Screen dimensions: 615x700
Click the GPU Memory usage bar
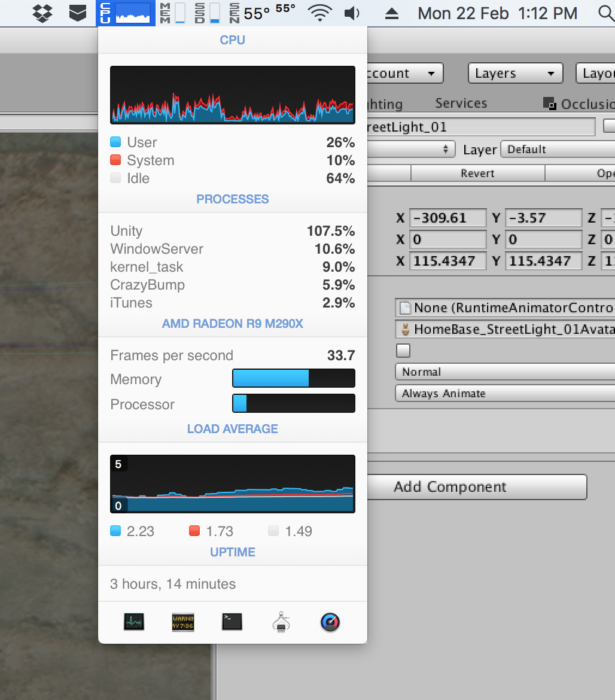294,378
